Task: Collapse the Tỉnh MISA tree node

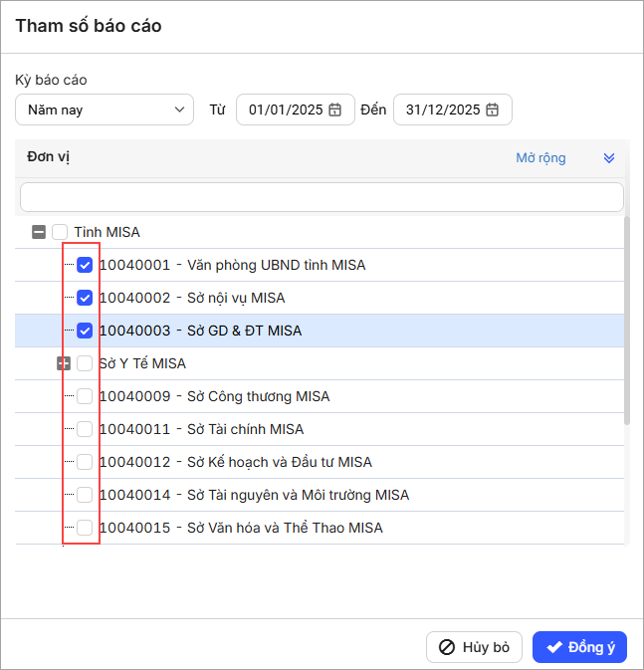Action: pos(39,232)
